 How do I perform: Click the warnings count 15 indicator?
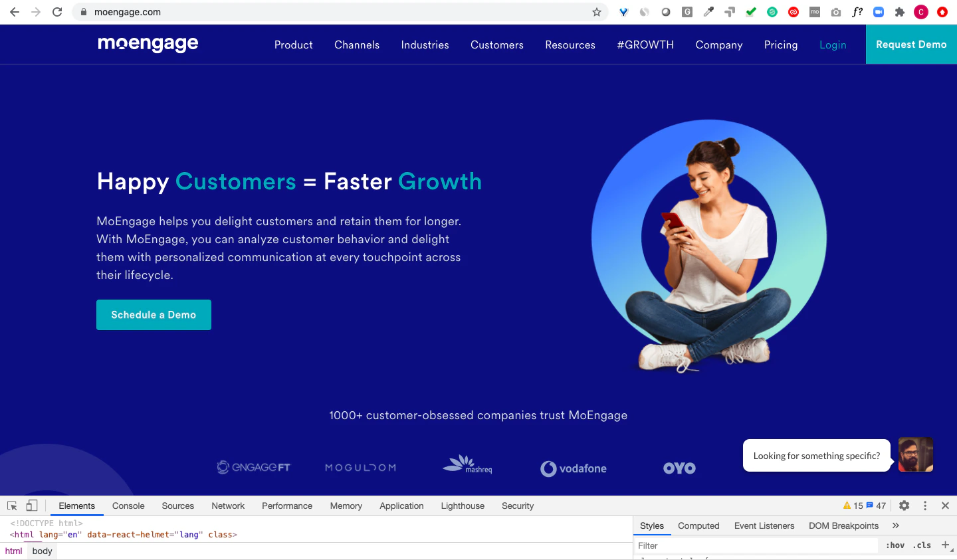tap(853, 506)
